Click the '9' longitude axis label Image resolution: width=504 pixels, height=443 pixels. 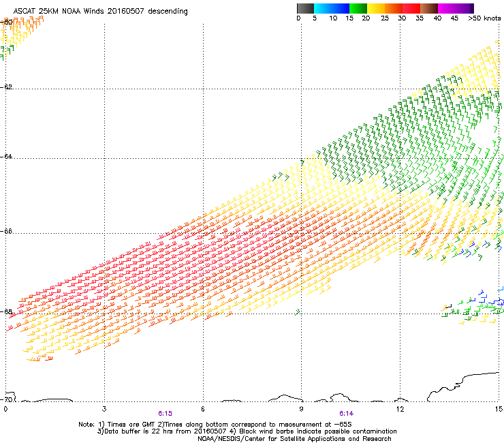(301, 409)
